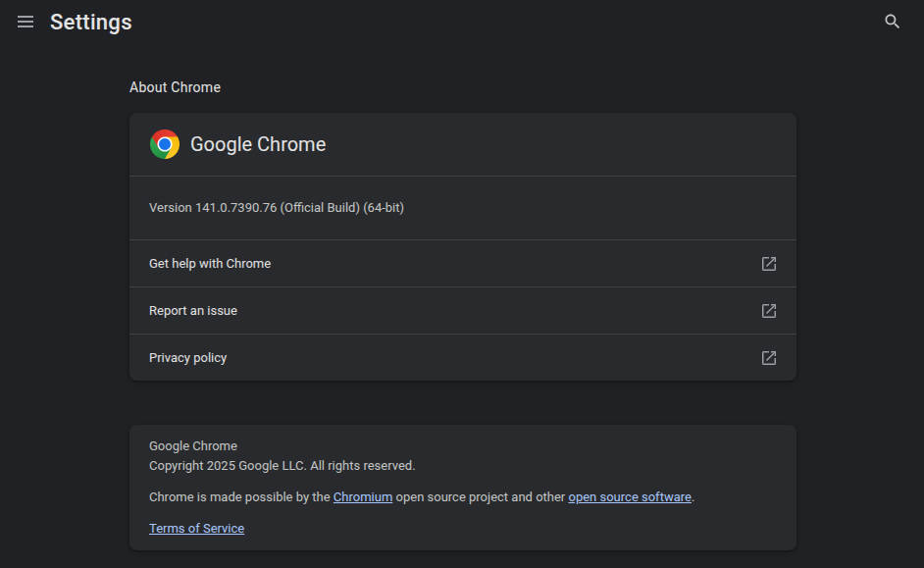Click 'Google Chrome' title next to logo
This screenshot has height=568, width=924.
point(258,144)
